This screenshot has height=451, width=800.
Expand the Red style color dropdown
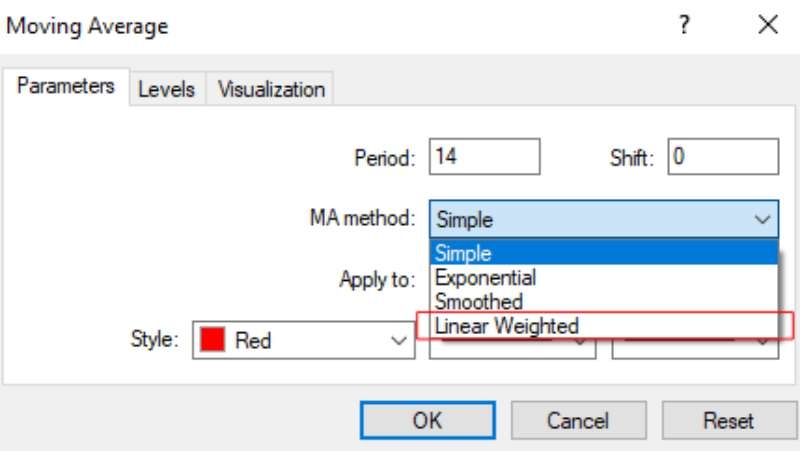pos(398,340)
